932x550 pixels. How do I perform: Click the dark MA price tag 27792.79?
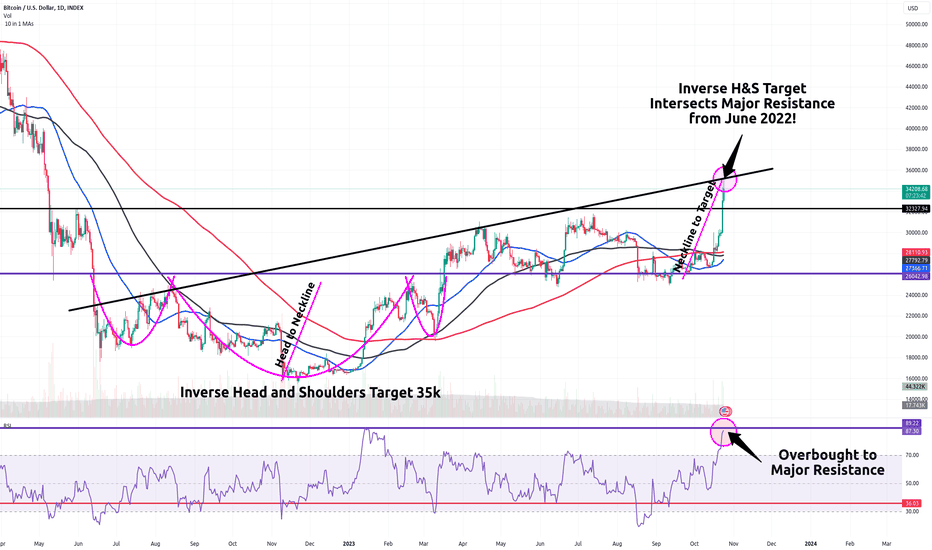point(915,260)
